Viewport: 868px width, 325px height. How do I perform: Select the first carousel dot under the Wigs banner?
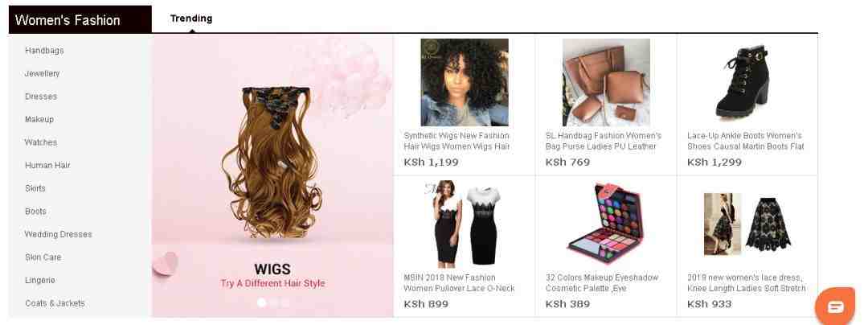261,302
